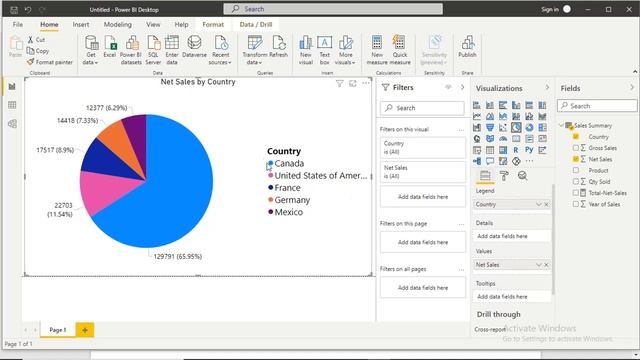Open the Data / Drill ribbon tab

[256, 24]
